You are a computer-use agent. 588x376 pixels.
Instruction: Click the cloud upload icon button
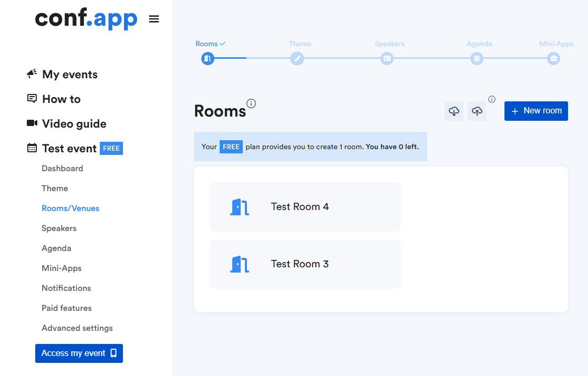477,111
